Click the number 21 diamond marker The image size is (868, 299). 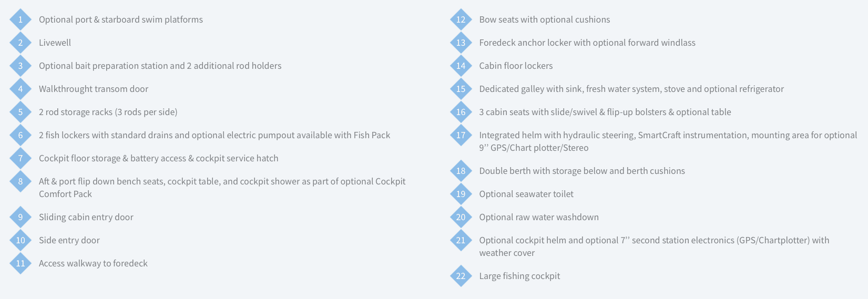(x=461, y=240)
